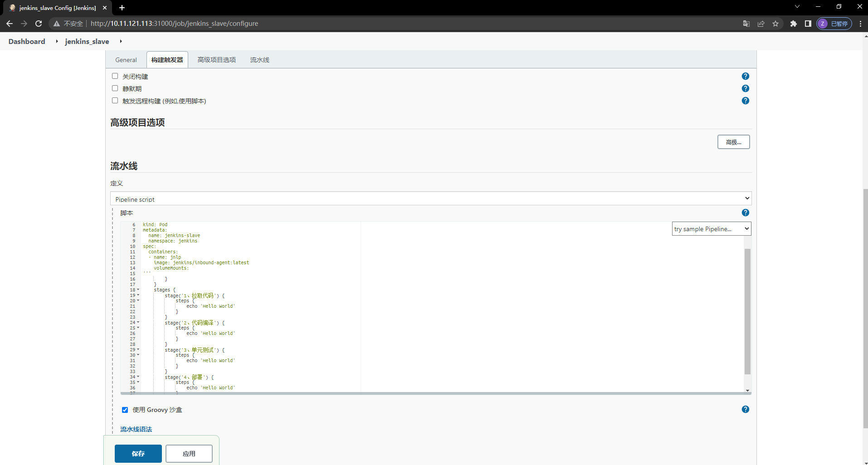Click the not-secure warning icon

tap(57, 24)
